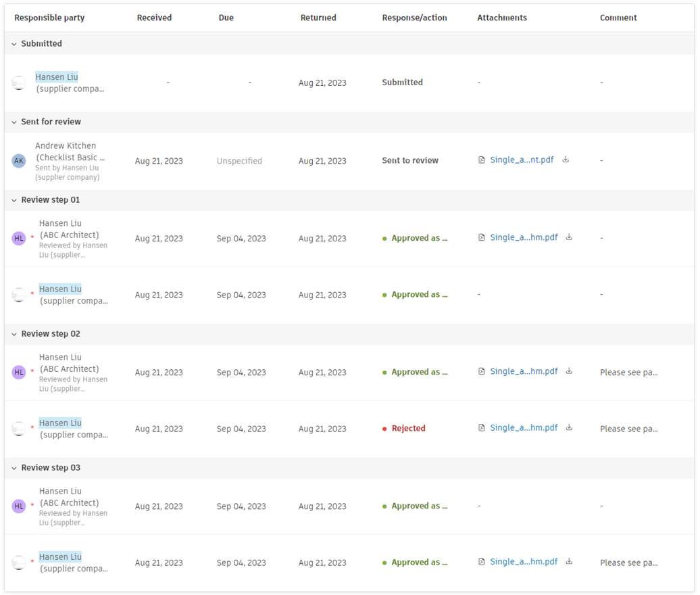Collapse Review step 03 section
700x595 pixels.
click(14, 468)
